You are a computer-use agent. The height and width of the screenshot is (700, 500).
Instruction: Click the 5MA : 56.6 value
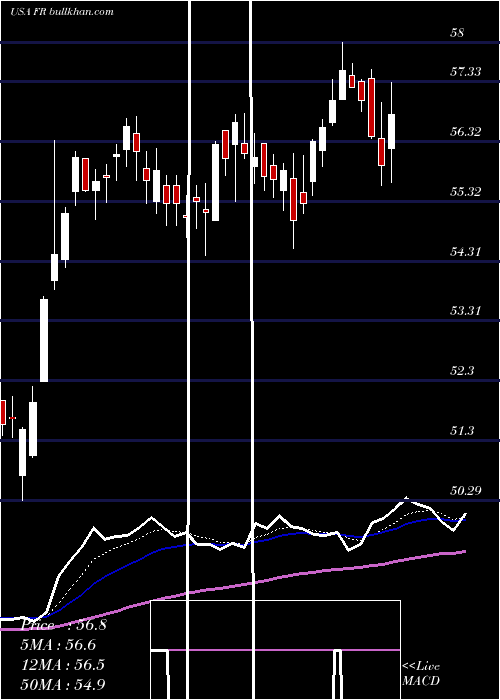click(x=58, y=645)
